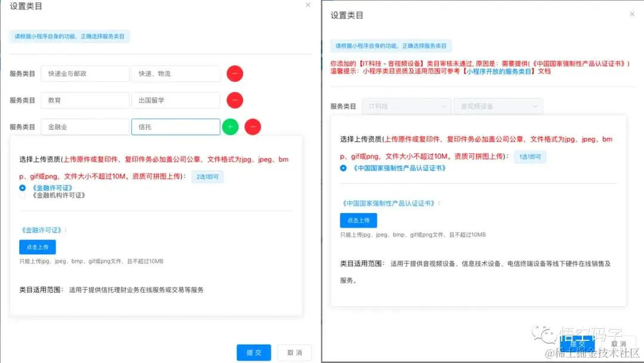Viewport: 644px width, 363px height.
Task: Remove the 金融业 service category
Action: point(252,127)
